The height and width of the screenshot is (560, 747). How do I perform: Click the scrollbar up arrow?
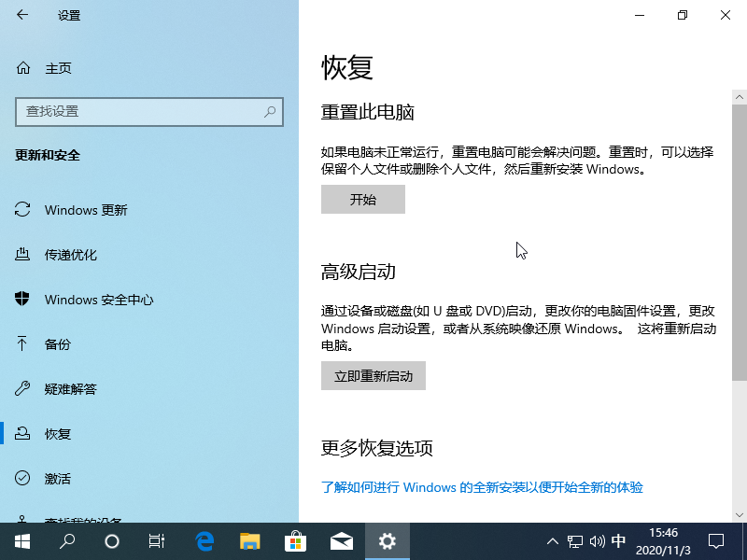(740, 95)
